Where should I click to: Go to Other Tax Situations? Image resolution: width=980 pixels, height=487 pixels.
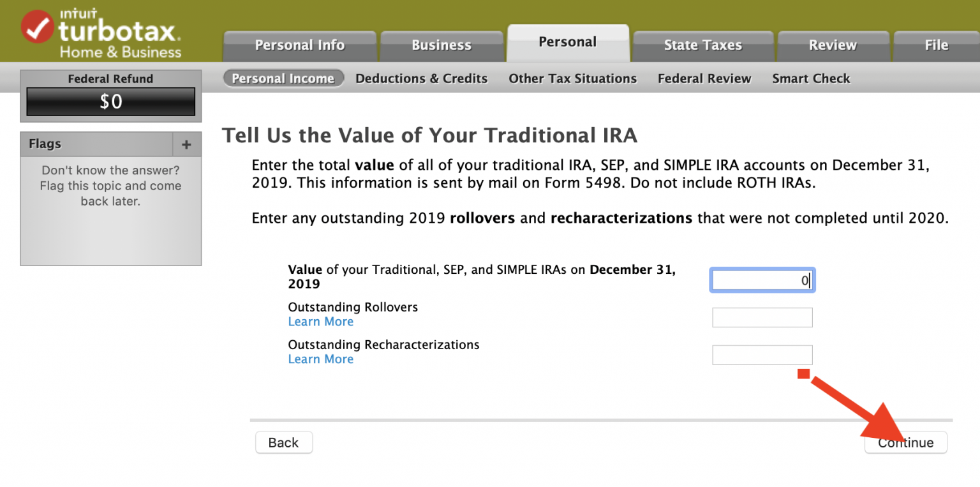572,79
